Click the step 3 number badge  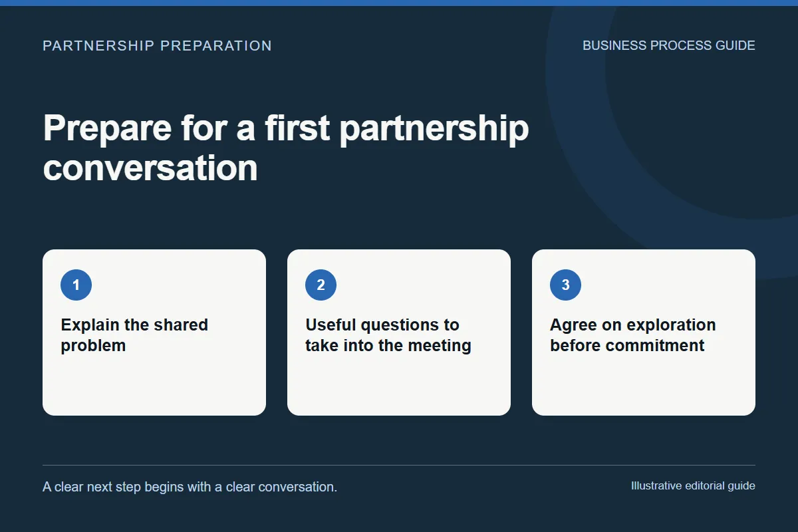point(565,285)
